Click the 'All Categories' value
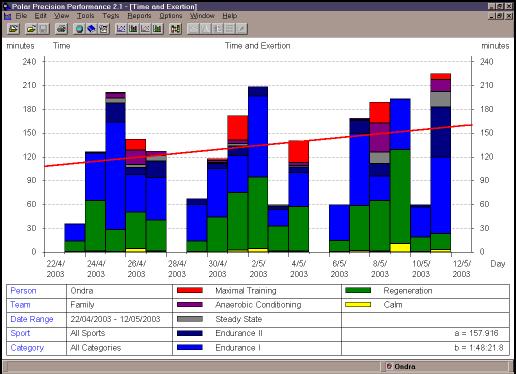Viewport: 516px width, 374px height. (96, 348)
